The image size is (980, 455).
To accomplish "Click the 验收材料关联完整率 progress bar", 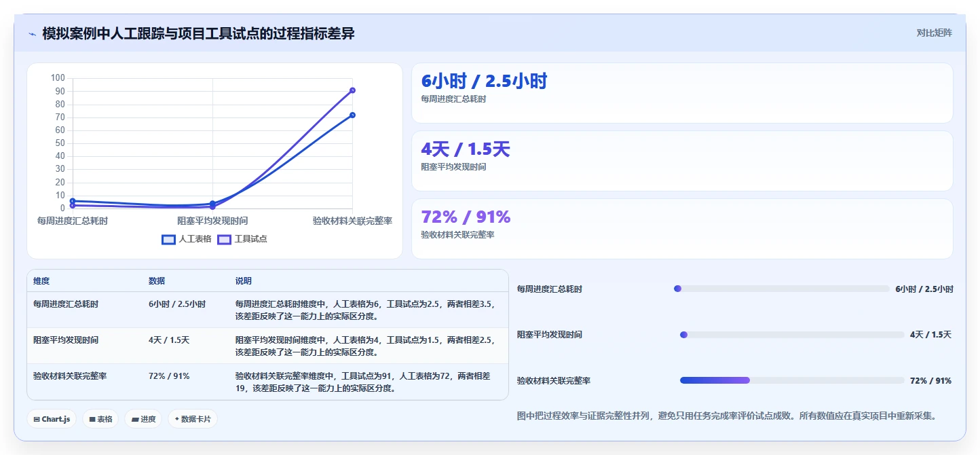I will (792, 380).
